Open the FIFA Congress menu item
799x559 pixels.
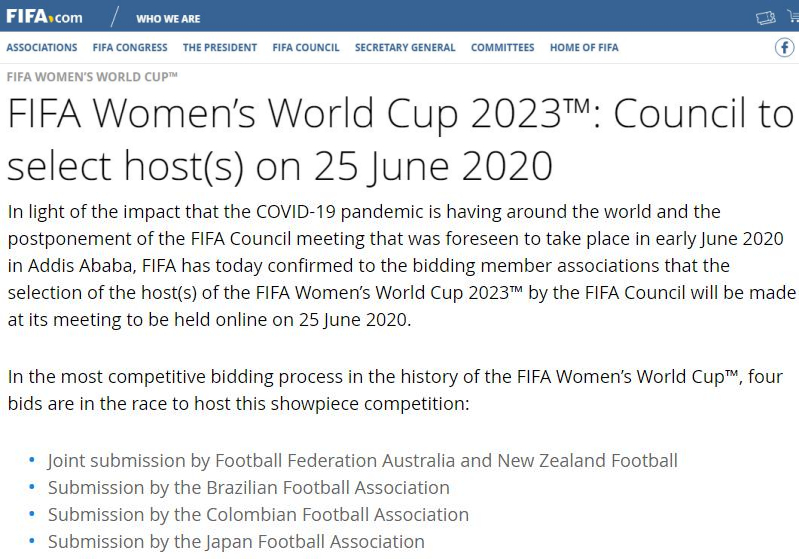pos(130,47)
